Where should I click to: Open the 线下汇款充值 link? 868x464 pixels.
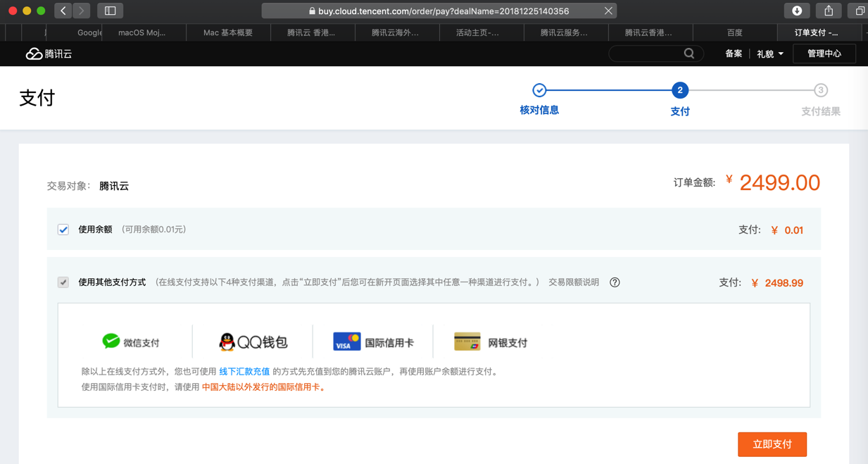pyautogui.click(x=244, y=372)
